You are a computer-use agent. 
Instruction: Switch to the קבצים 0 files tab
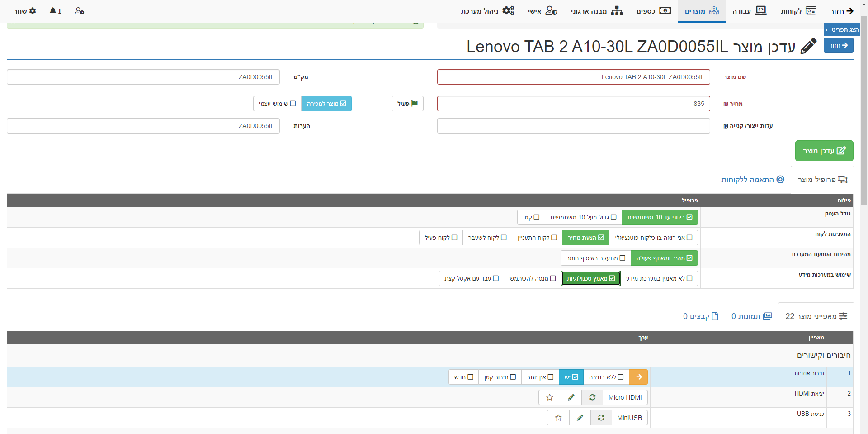coord(701,316)
